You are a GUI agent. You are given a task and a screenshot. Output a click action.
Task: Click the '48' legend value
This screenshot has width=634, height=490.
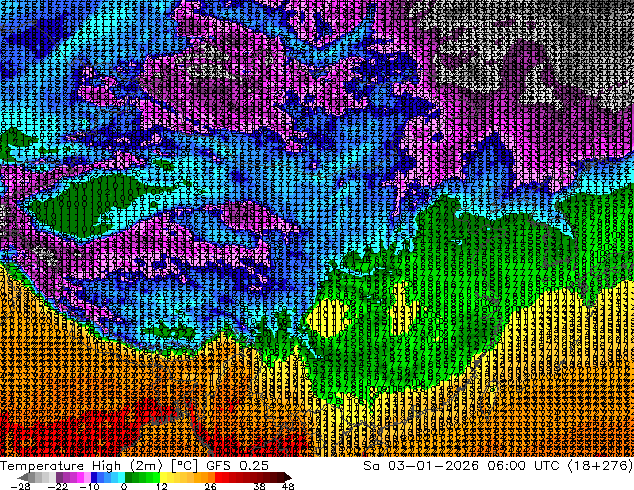click(x=288, y=486)
